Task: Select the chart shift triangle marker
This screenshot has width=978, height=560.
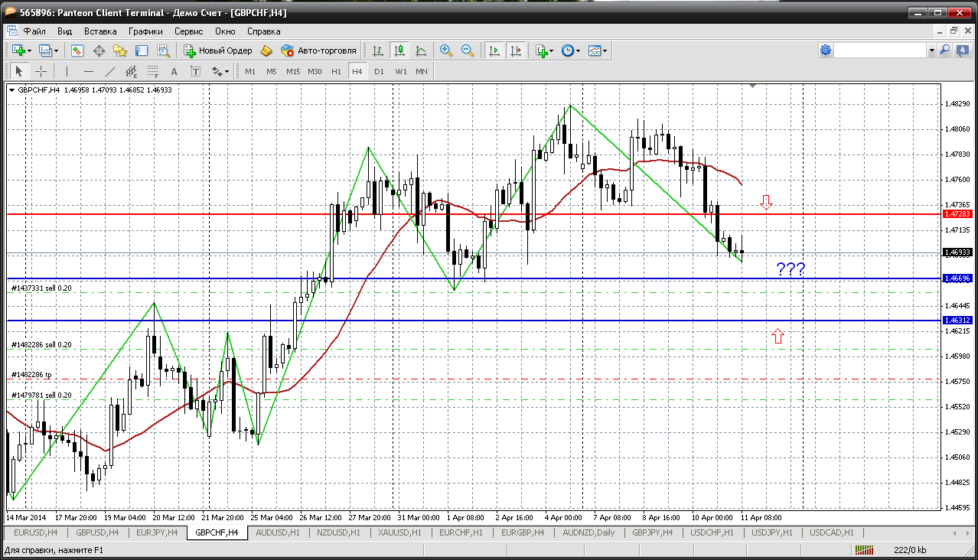Action: coord(754,87)
